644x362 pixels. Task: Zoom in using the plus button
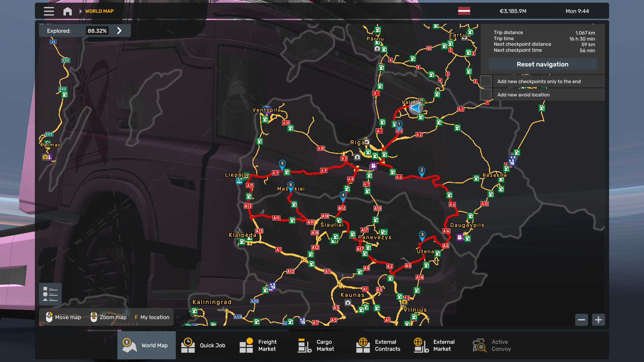pos(598,320)
